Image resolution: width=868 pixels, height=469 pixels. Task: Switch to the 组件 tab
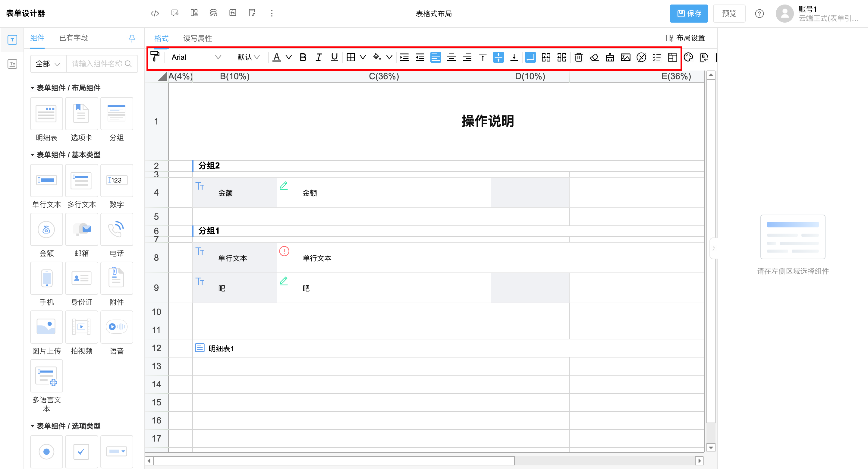tap(37, 38)
